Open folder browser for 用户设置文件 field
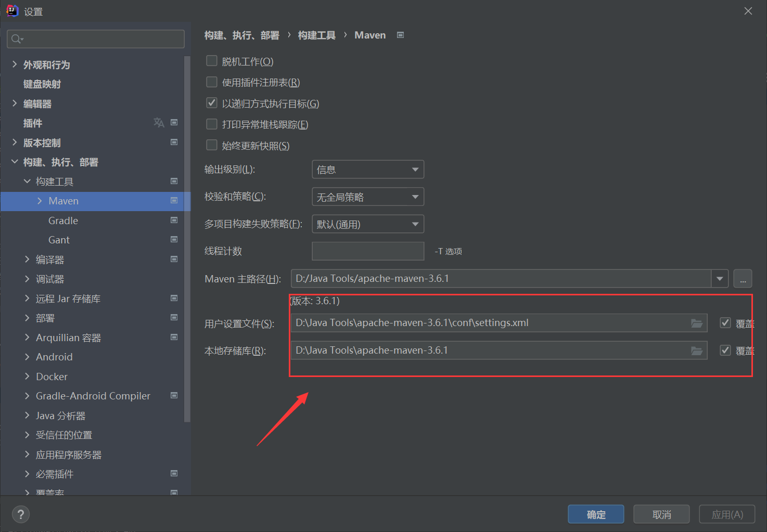 (697, 322)
